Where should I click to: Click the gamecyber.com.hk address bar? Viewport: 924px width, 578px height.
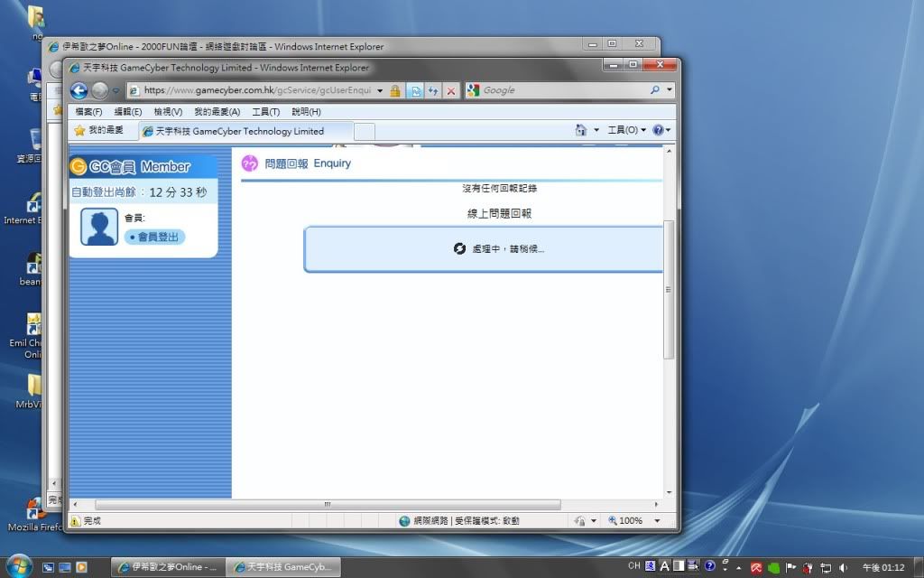257,90
